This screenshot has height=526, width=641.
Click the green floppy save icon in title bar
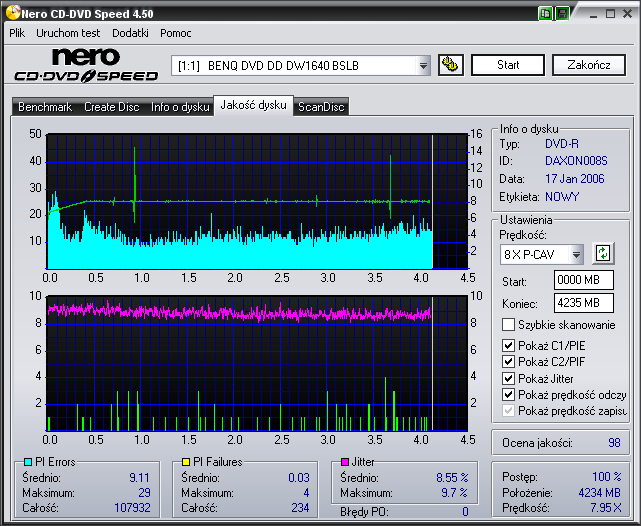click(562, 13)
